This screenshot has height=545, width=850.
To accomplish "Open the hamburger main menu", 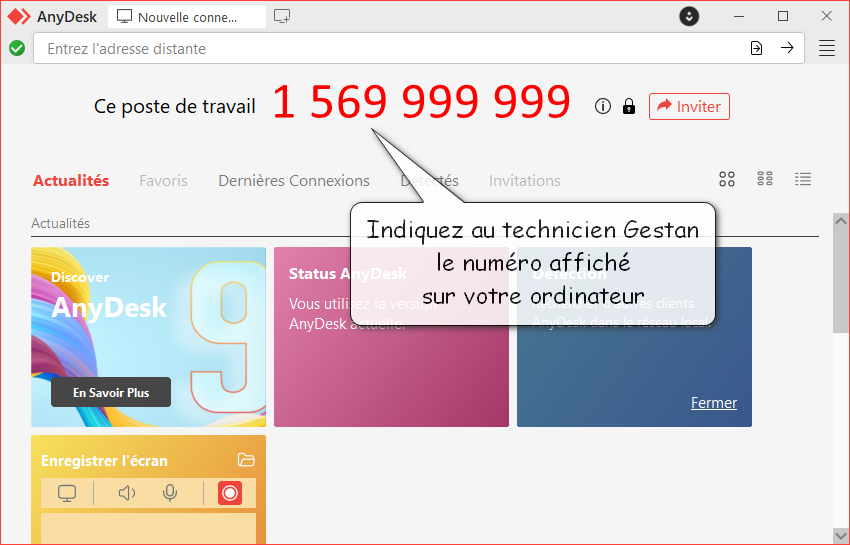I will click(827, 48).
